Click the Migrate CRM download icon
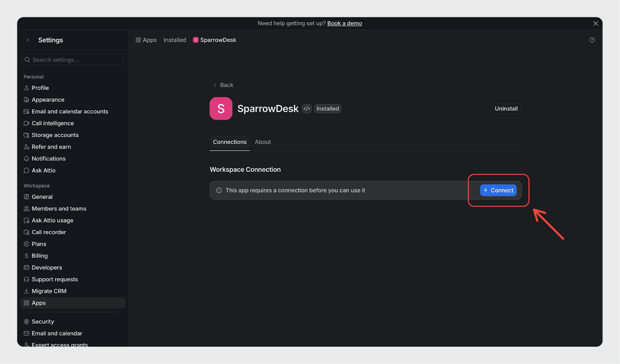The width and height of the screenshot is (620, 364). [x=26, y=291]
